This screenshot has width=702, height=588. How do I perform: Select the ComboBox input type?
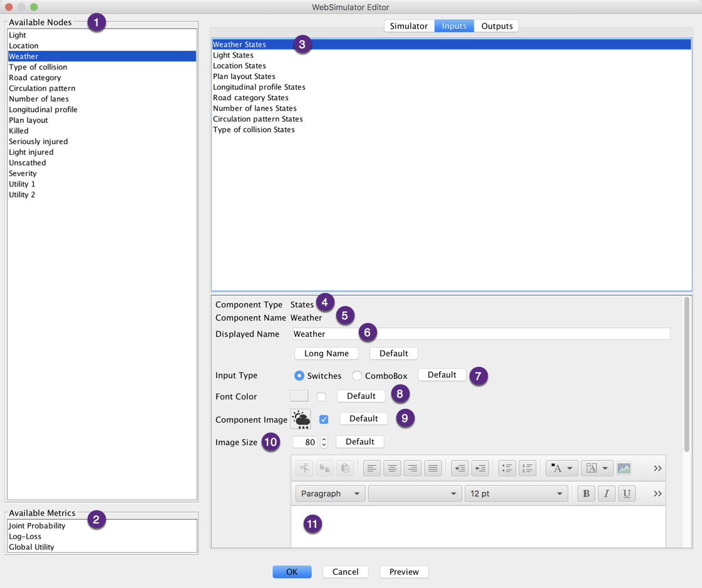(x=357, y=376)
